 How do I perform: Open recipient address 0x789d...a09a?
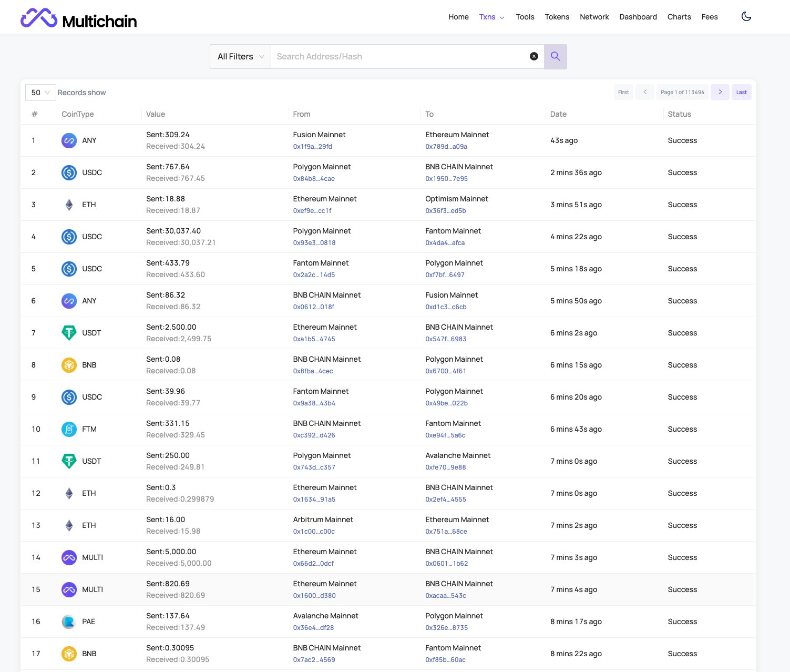pos(446,147)
